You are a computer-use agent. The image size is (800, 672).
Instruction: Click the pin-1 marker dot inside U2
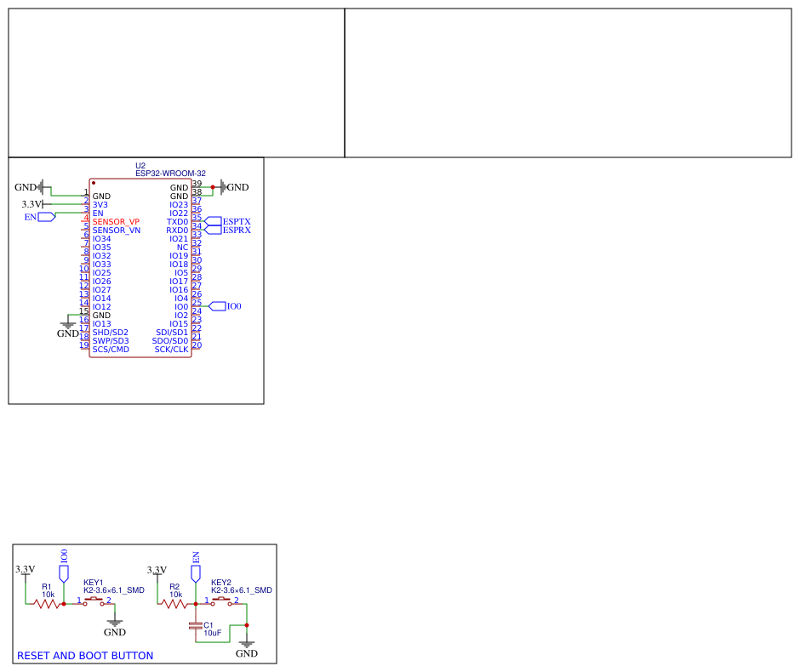[94, 183]
